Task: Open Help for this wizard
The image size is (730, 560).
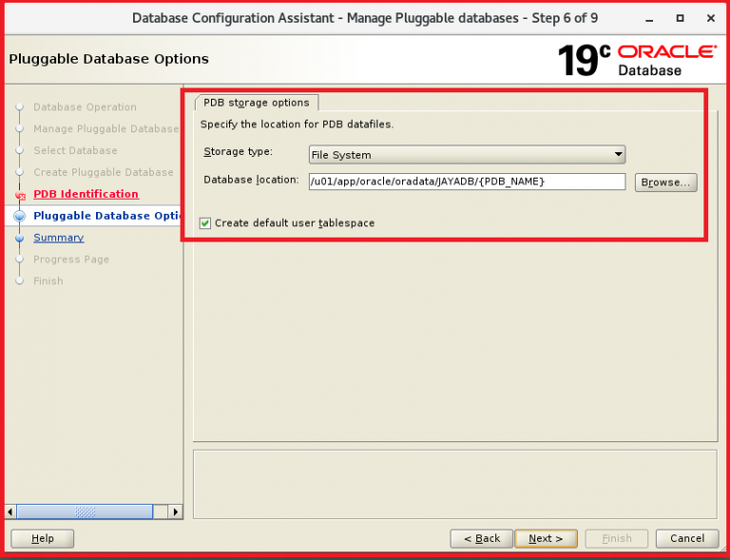Action: (x=42, y=538)
